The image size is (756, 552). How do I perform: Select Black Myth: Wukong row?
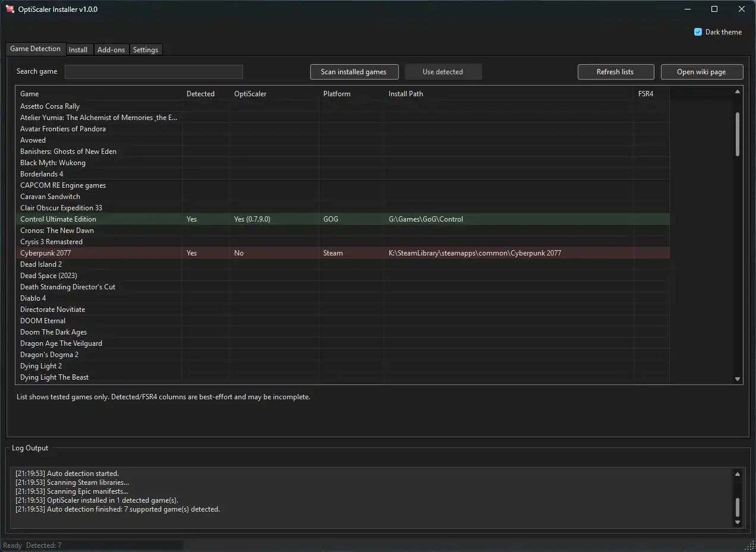(342, 163)
